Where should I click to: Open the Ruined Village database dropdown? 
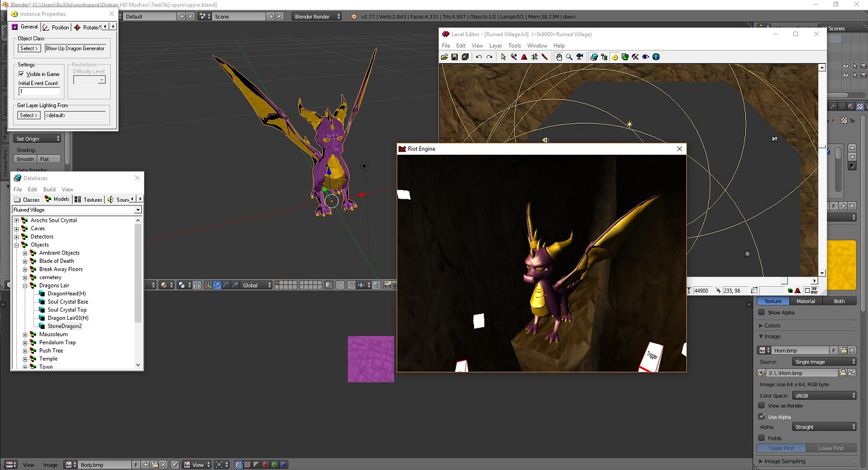[137, 210]
